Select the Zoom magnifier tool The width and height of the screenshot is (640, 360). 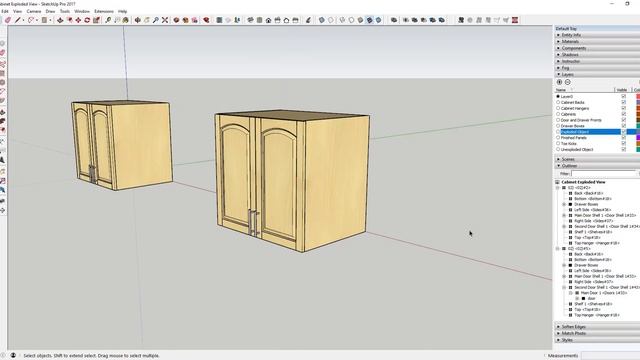point(156,20)
